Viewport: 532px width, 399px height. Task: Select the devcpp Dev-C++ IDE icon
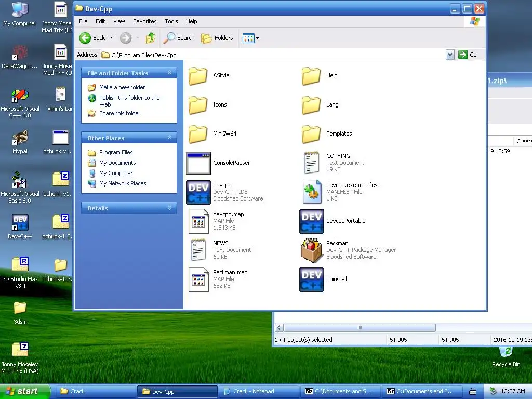[x=198, y=192]
